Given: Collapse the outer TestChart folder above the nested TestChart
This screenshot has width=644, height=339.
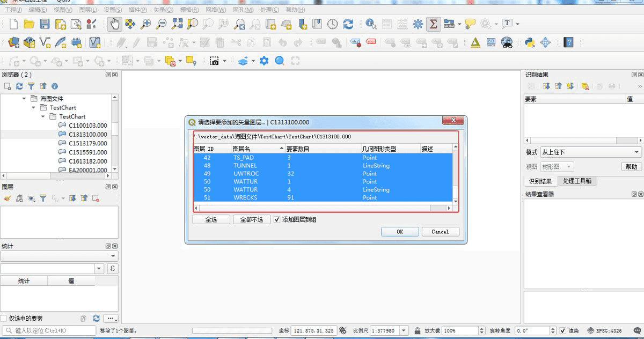Looking at the screenshot, I should [x=33, y=107].
